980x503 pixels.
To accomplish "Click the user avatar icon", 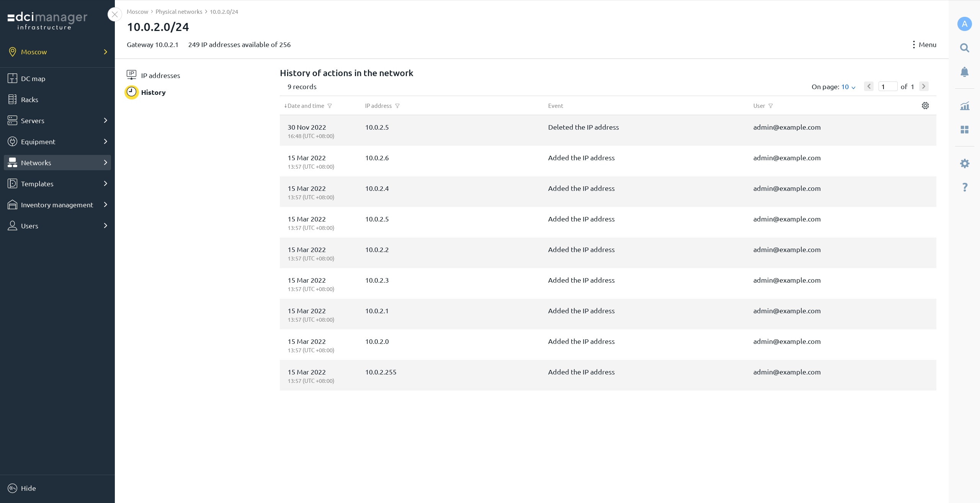I will pyautogui.click(x=964, y=24).
